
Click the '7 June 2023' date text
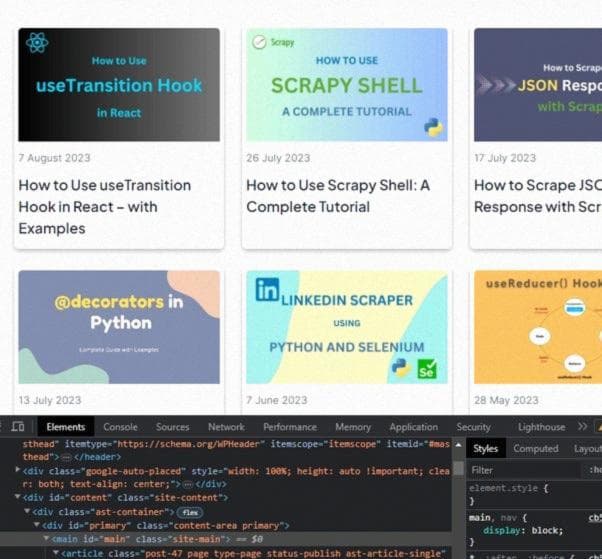[276, 400]
